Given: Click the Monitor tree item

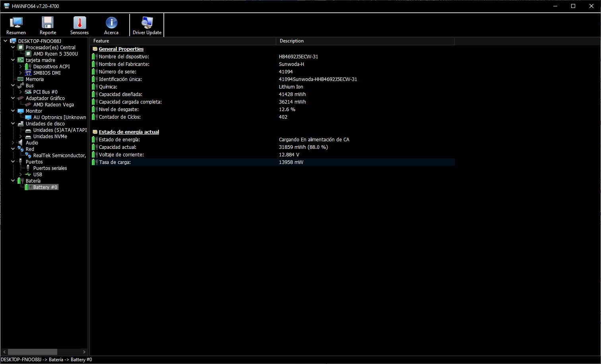Looking at the screenshot, I should pos(34,111).
